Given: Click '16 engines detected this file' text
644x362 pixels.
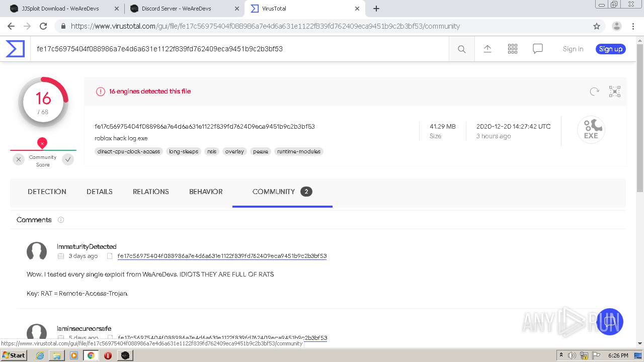Looking at the screenshot, I should tap(150, 92).
